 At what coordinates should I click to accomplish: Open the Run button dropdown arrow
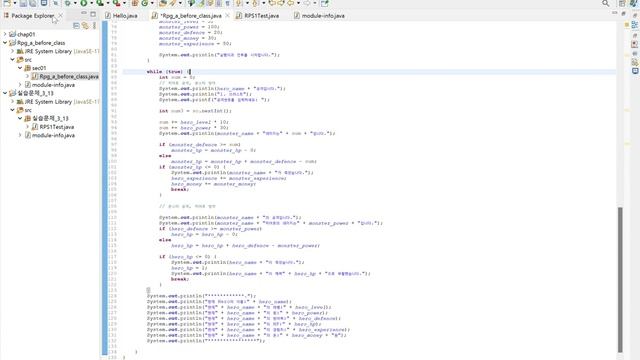click(x=91, y=3)
